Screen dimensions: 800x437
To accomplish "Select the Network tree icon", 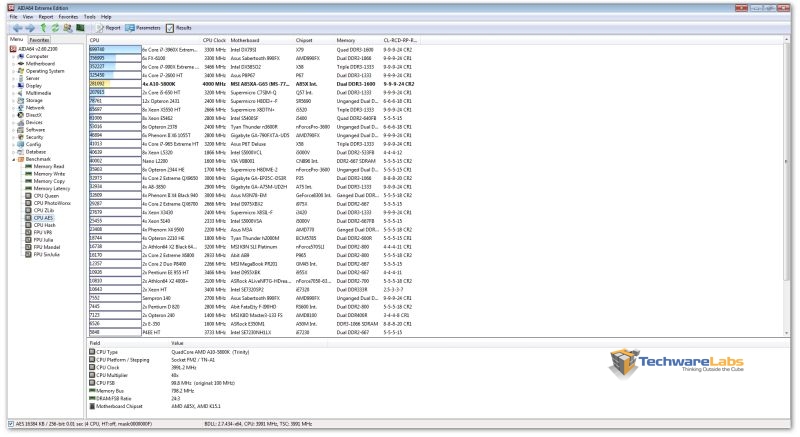I will 21,108.
